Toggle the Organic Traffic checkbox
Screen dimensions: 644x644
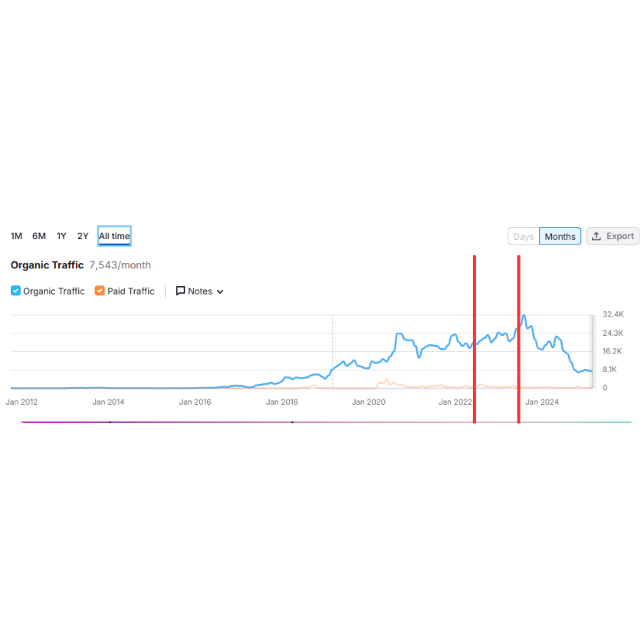click(15, 291)
